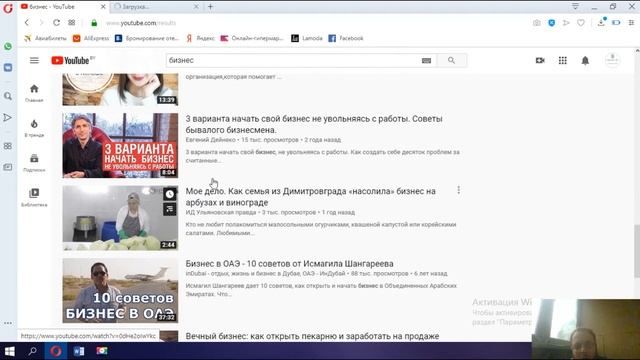
Task: Take an Opera snapshot with camera icon
Action: tap(537, 23)
